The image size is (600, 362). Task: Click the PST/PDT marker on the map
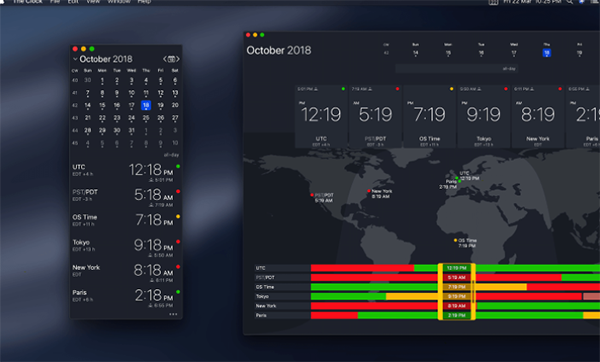click(x=312, y=195)
